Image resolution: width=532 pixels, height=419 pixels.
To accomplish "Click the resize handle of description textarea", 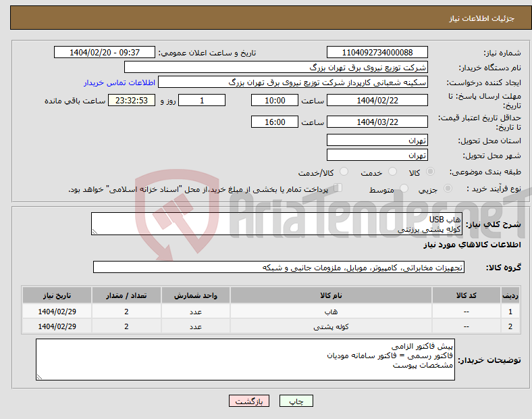I will [x=95, y=232].
